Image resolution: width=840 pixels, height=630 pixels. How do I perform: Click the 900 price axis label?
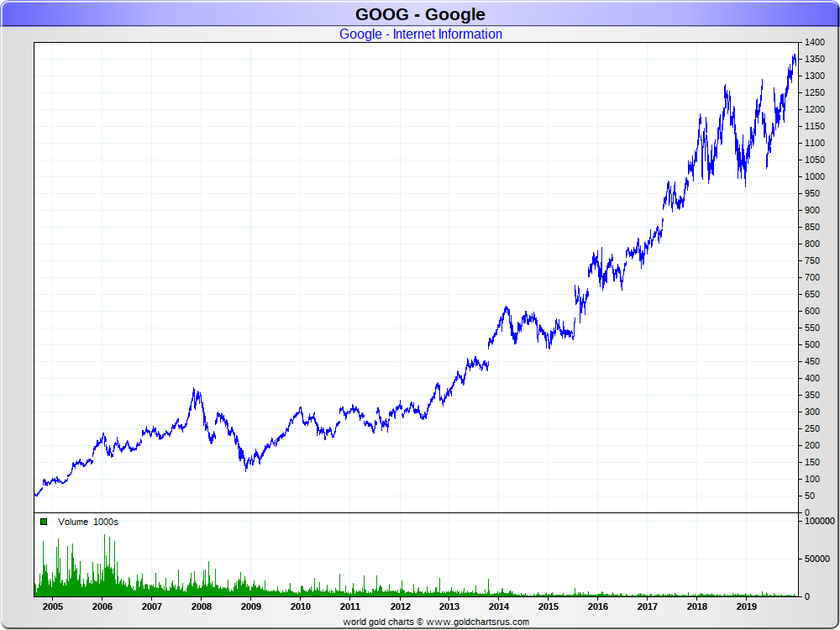(x=812, y=211)
